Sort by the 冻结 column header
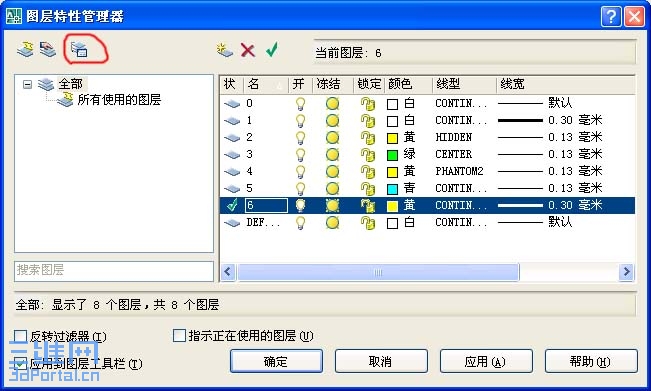 pos(333,84)
